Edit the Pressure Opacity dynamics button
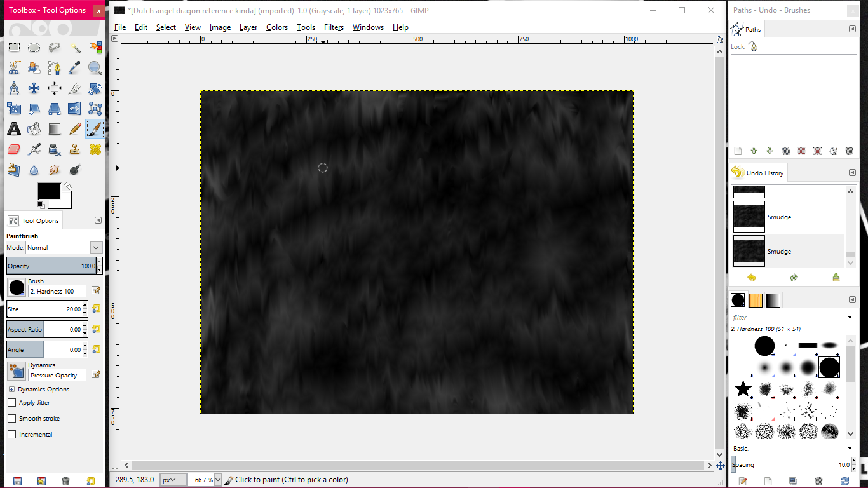Image resolution: width=868 pixels, height=488 pixels. (x=96, y=374)
